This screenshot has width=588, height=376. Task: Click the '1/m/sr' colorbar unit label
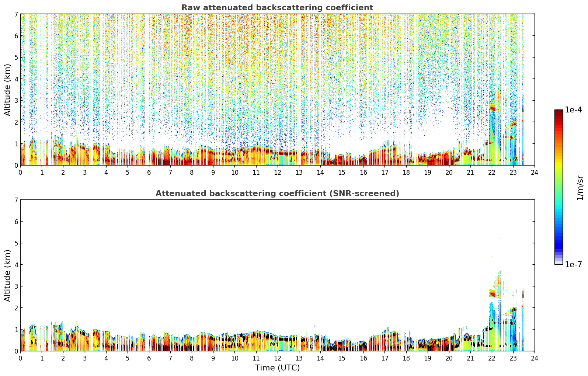tap(580, 188)
